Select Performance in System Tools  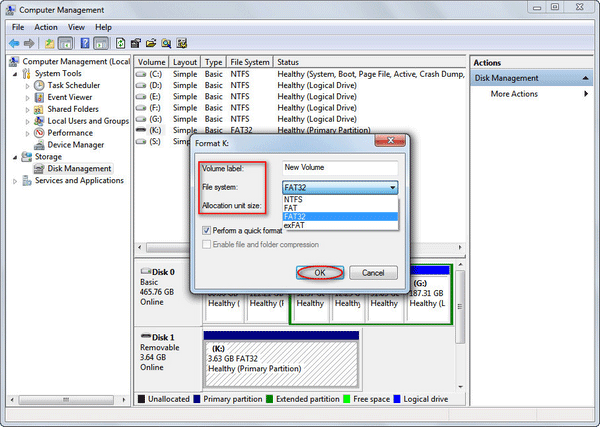pos(69,133)
